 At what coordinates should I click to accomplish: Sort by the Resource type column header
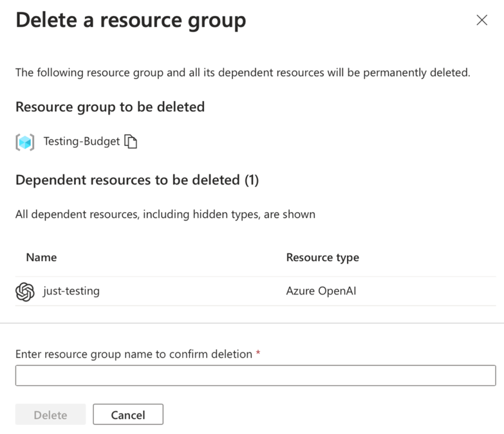(322, 257)
